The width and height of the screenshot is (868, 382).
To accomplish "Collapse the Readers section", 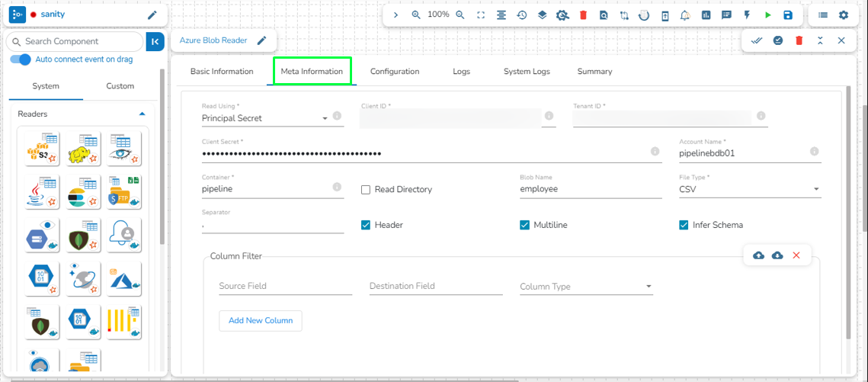I will (142, 114).
